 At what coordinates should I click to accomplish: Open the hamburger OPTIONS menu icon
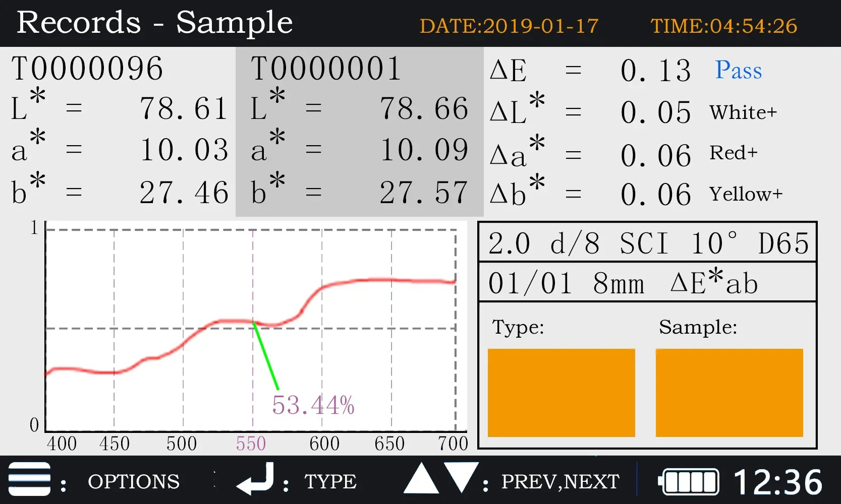29,479
